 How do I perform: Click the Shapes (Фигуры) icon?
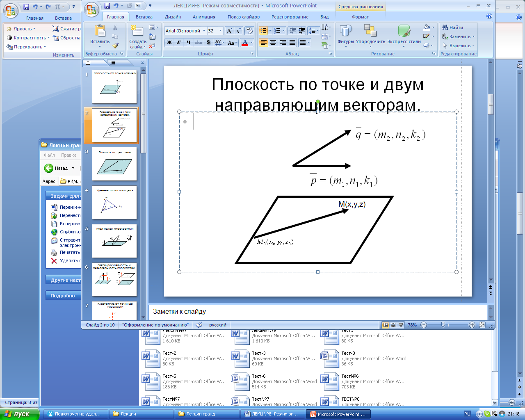click(x=346, y=31)
